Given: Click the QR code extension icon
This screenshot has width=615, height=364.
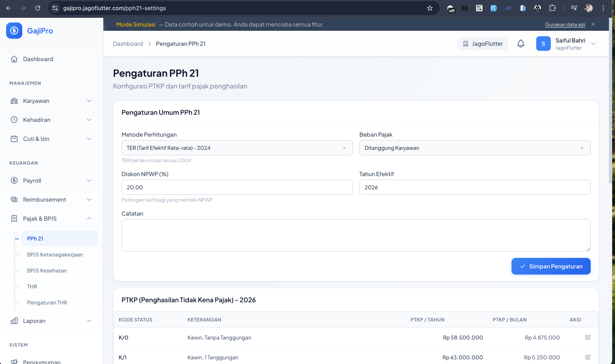Looking at the screenshot, I should tap(479, 8).
